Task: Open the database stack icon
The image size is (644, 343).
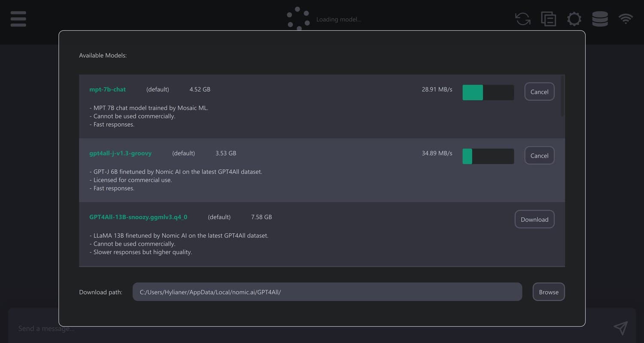Action: (x=600, y=19)
